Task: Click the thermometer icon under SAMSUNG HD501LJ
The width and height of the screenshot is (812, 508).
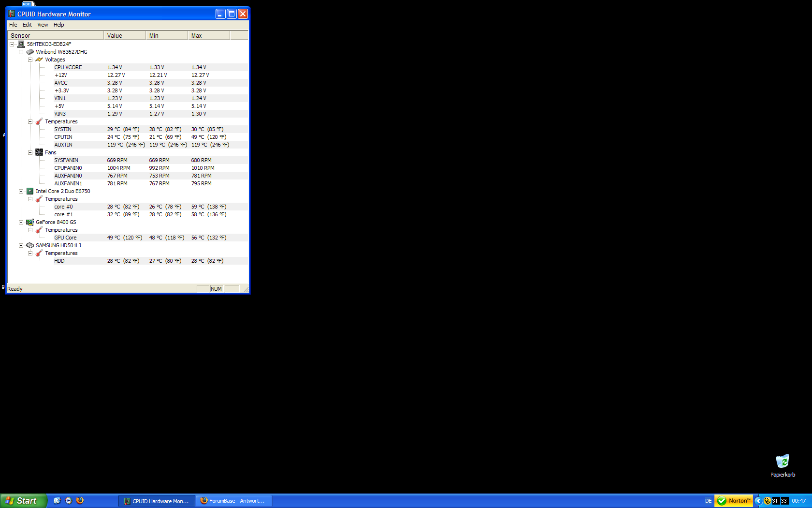Action: click(39, 253)
